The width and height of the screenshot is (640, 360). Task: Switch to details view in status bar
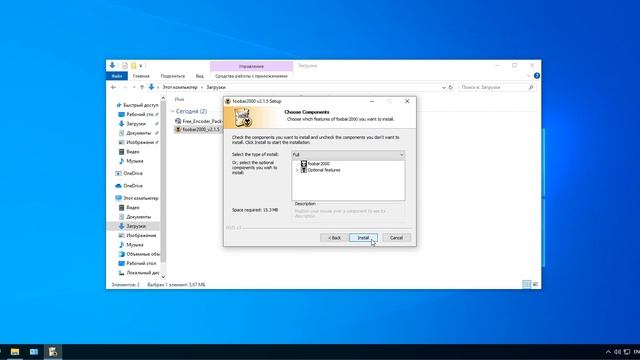[527, 284]
